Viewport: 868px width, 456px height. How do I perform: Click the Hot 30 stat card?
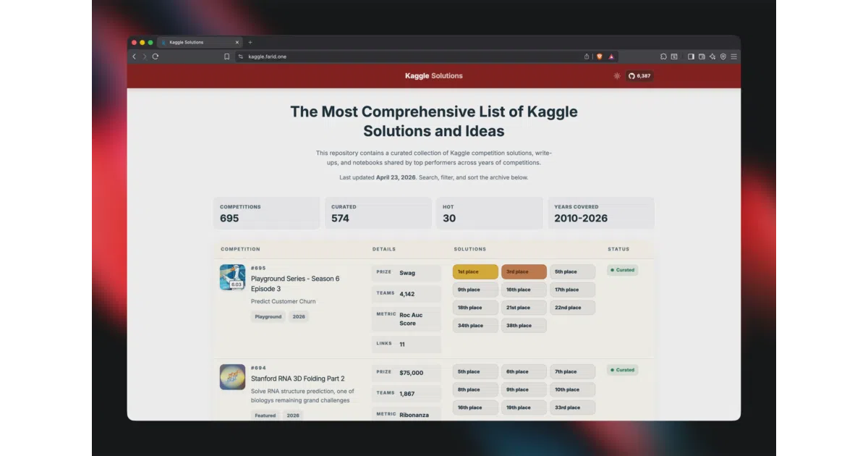coord(490,214)
